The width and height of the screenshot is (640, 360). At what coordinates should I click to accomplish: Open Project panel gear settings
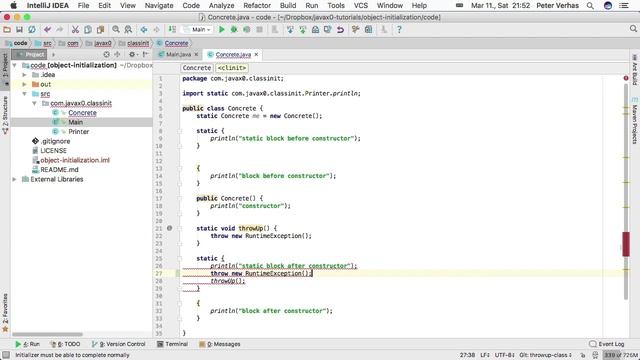pos(133,54)
